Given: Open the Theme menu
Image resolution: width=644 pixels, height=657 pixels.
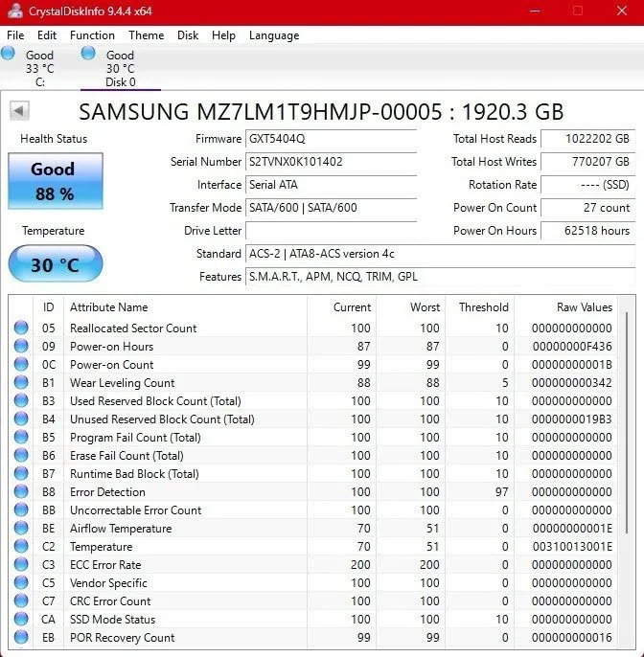Looking at the screenshot, I should (146, 35).
